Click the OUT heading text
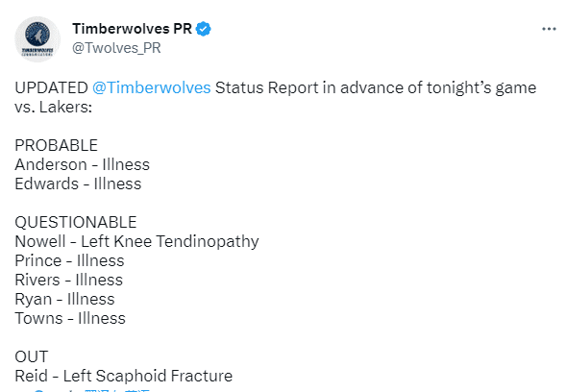566x392 pixels. point(32,356)
